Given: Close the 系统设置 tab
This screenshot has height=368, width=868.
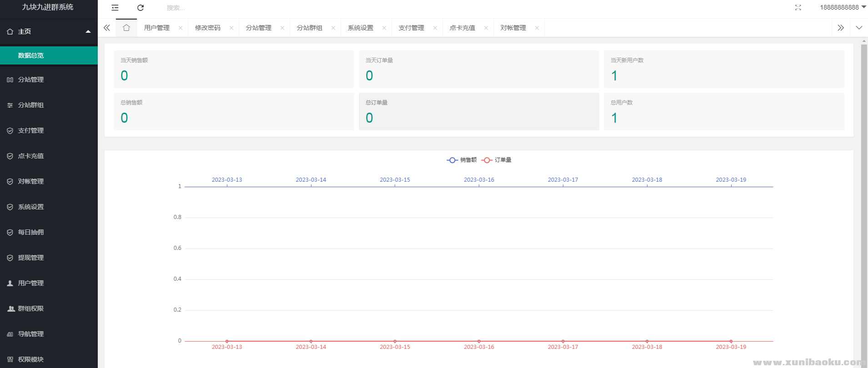Looking at the screenshot, I should (384, 28).
